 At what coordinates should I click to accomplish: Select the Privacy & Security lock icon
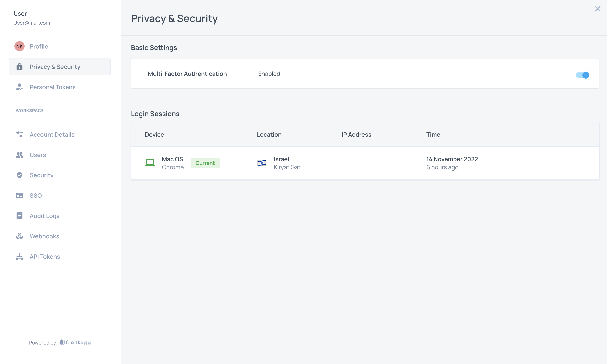pyautogui.click(x=19, y=66)
